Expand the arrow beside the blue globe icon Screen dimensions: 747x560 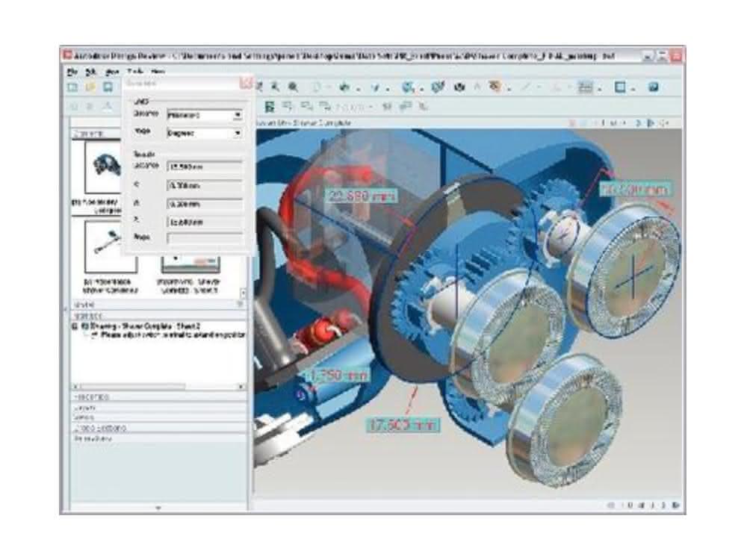(421, 89)
